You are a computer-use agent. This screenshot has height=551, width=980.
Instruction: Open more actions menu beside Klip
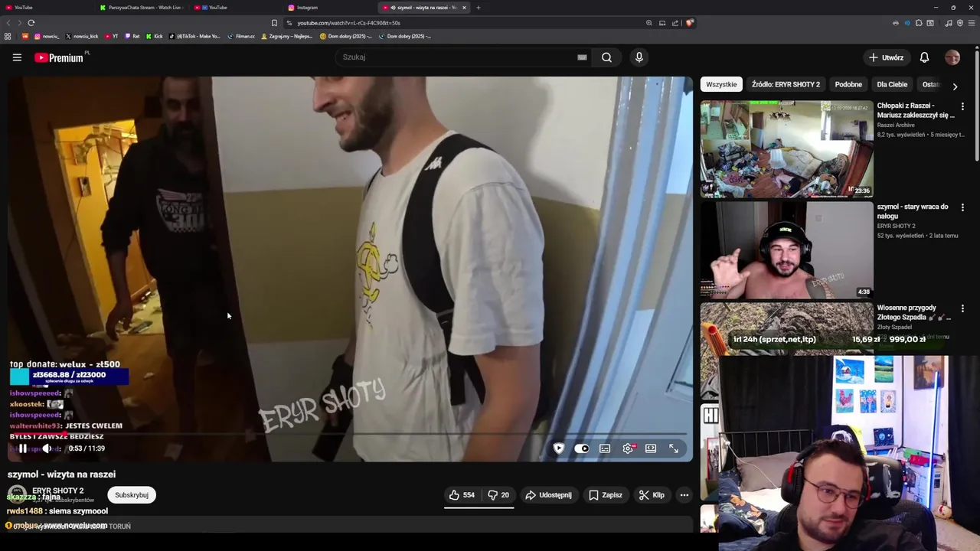coord(684,495)
